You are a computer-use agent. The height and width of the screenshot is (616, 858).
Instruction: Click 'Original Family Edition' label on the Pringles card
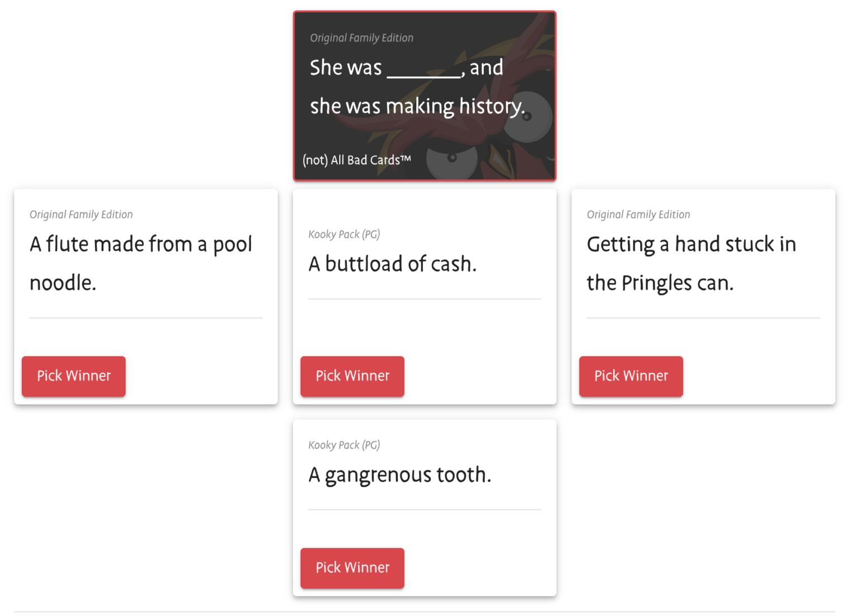pos(638,214)
